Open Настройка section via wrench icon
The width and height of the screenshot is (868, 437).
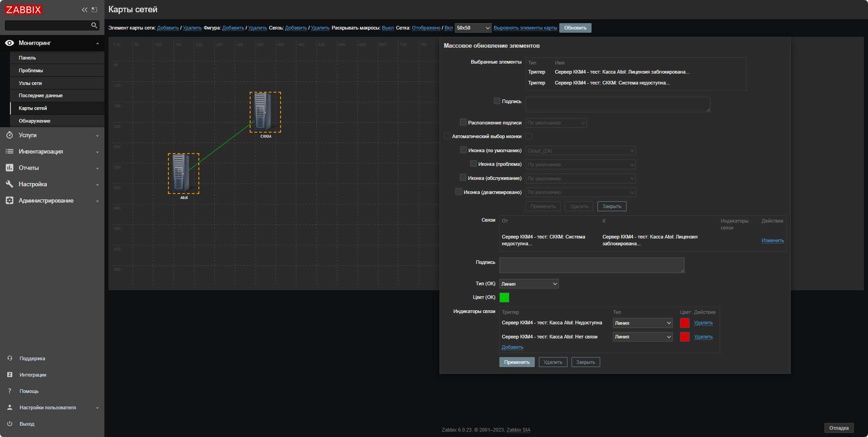10,184
